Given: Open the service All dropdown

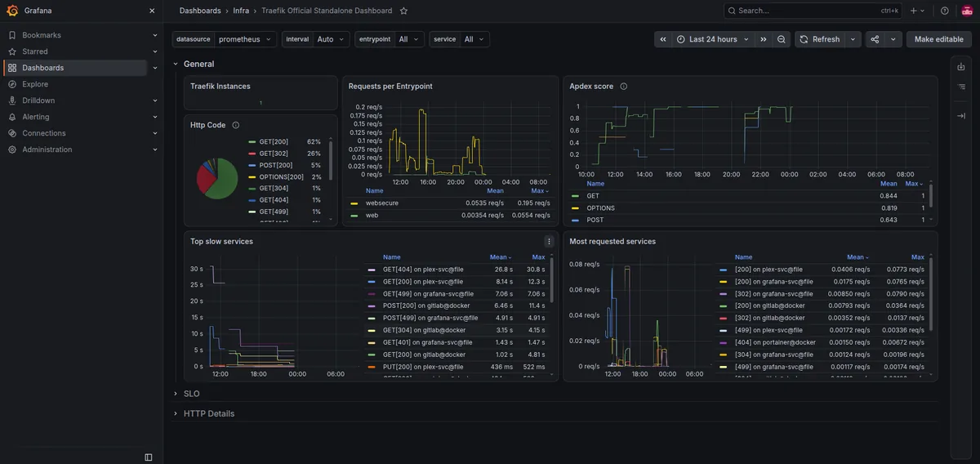Looking at the screenshot, I should point(474,39).
